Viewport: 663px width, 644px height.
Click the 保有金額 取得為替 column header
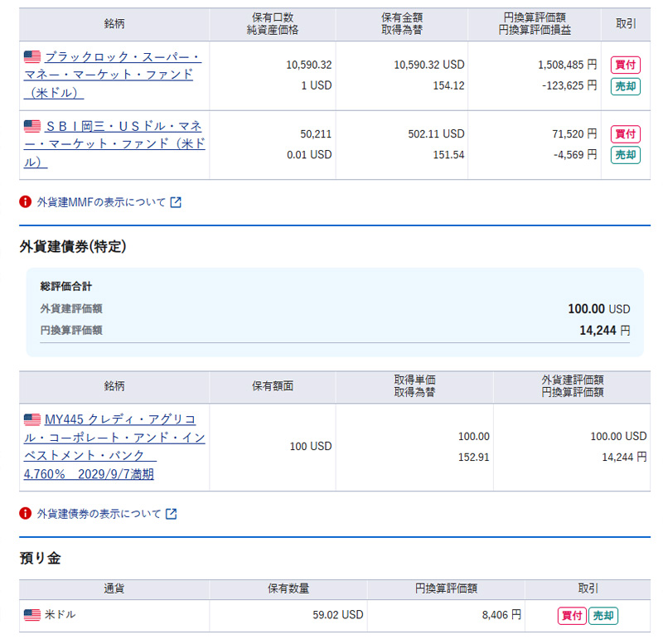(402, 24)
